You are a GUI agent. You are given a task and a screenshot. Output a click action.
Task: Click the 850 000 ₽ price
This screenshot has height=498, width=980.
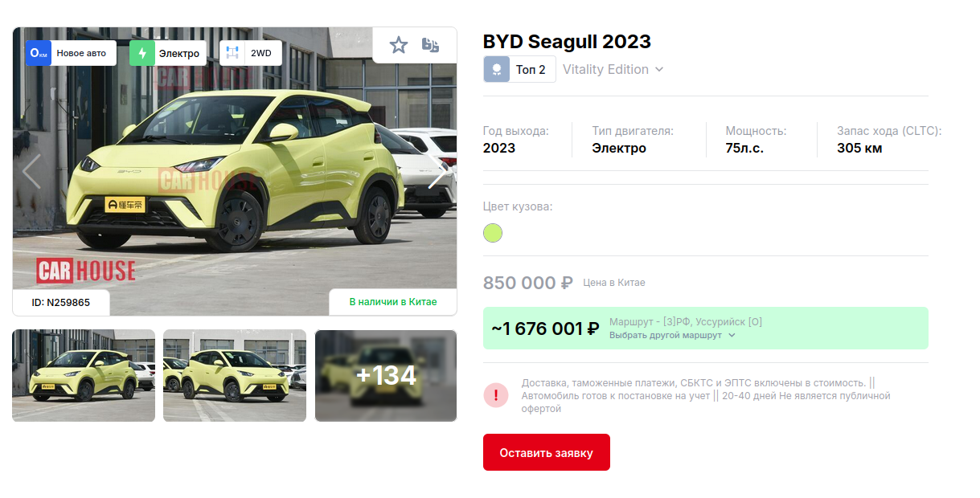528,283
